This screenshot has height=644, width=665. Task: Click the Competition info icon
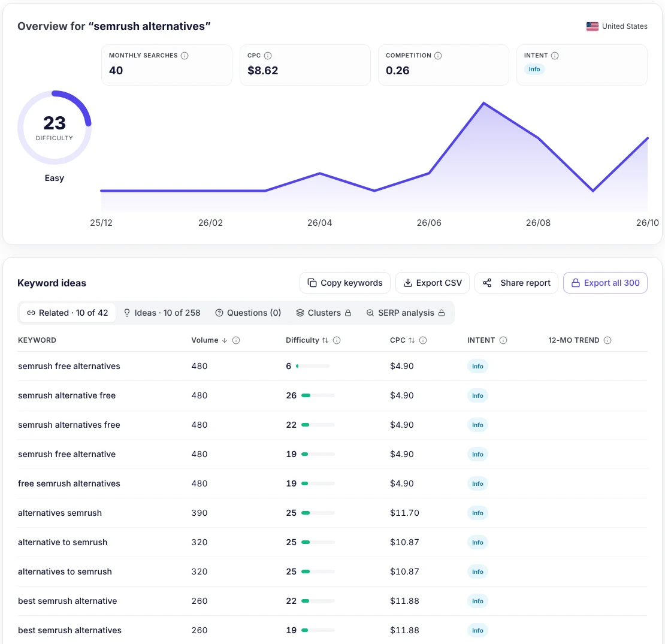tap(438, 56)
